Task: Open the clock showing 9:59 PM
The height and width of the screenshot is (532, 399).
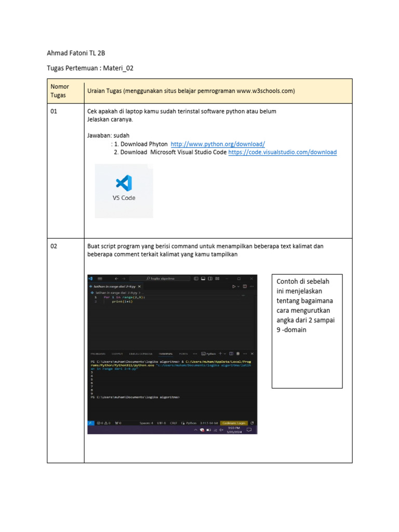Action: (x=234, y=430)
